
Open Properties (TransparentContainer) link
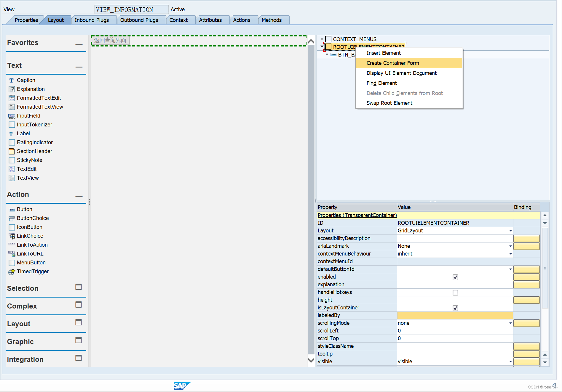tap(357, 215)
